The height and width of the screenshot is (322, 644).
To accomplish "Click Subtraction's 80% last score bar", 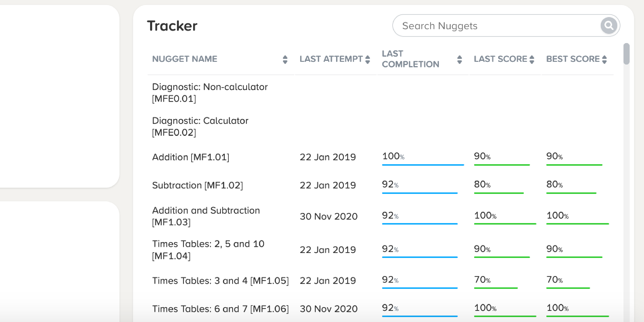I will pos(499,193).
